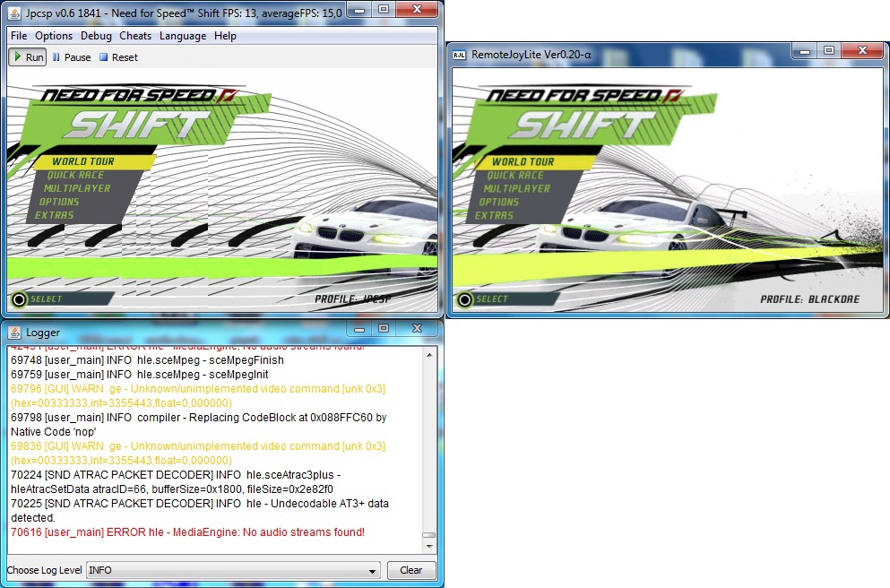This screenshot has width=890, height=588.
Task: Maximize the RemoteJoyLite window
Action: point(829,52)
